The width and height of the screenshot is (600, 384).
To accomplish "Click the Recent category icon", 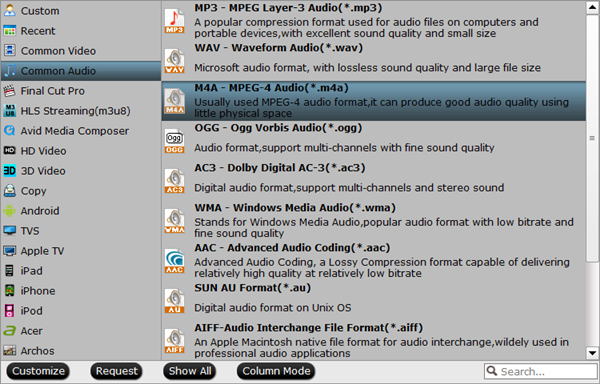I will [10, 31].
